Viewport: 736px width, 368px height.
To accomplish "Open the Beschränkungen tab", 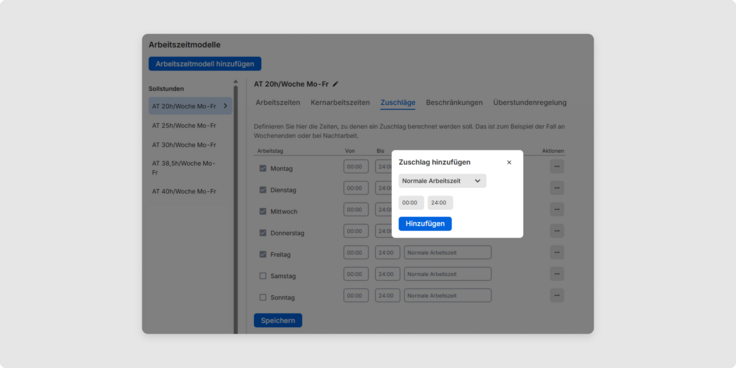I will coord(454,102).
